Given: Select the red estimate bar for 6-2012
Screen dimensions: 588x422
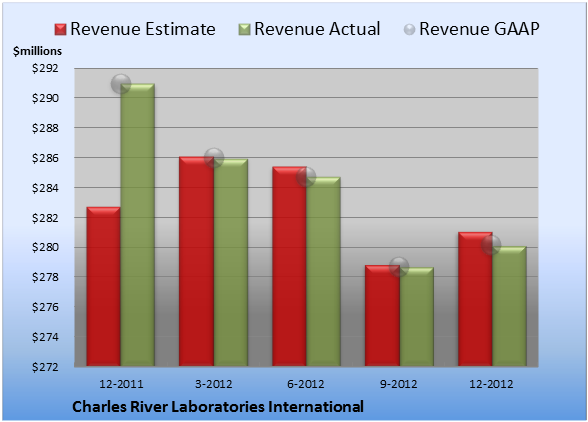Looking at the screenshot, I should pos(290,266).
